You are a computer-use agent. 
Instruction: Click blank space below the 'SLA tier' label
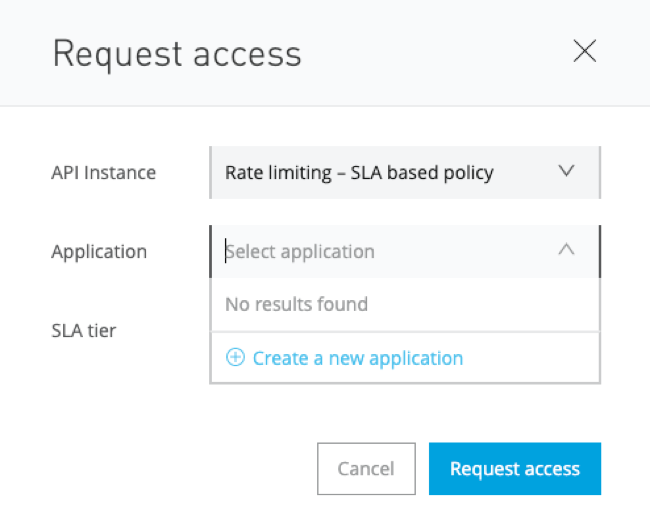pyautogui.click(x=100, y=390)
